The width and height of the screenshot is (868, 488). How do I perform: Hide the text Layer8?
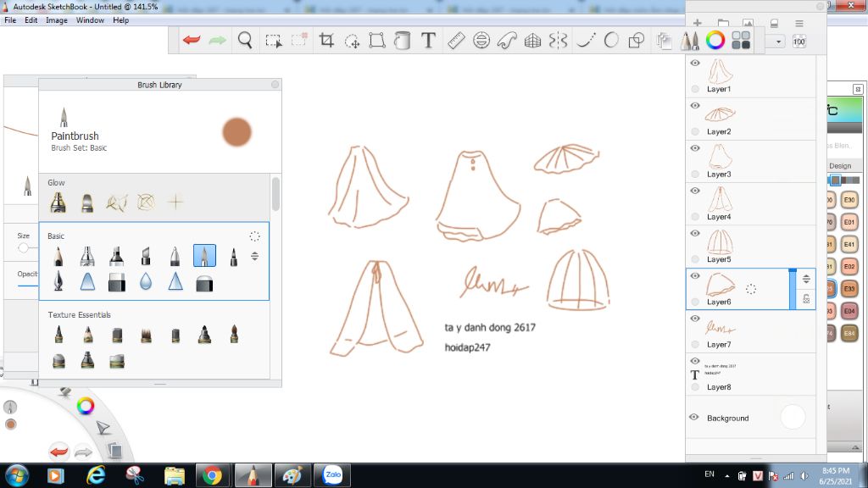tap(695, 361)
